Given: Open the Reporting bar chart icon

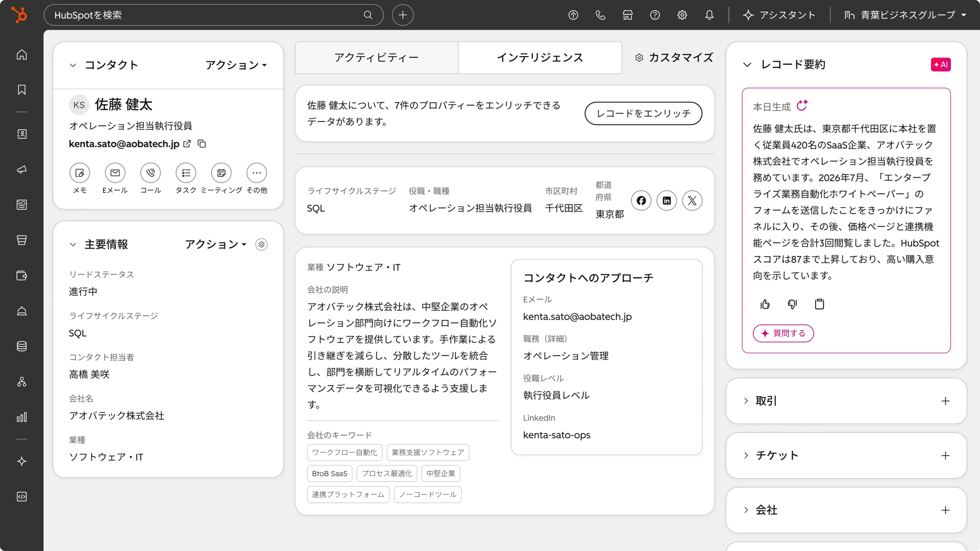Looking at the screenshot, I should pos(21,417).
